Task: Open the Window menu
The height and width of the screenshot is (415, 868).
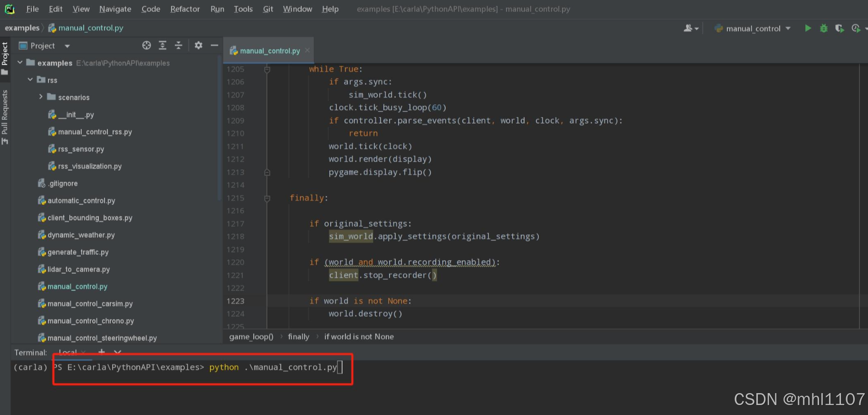Action: pos(297,9)
